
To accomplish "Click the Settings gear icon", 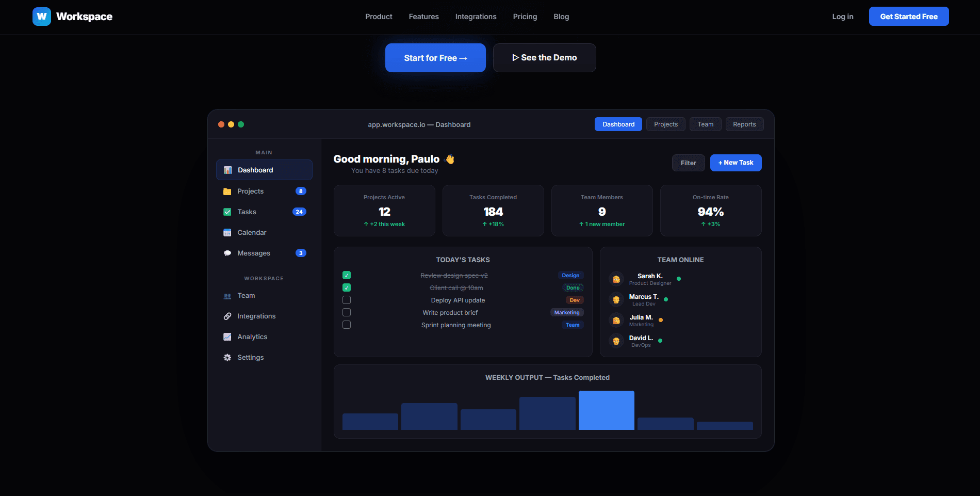I will coord(227,358).
